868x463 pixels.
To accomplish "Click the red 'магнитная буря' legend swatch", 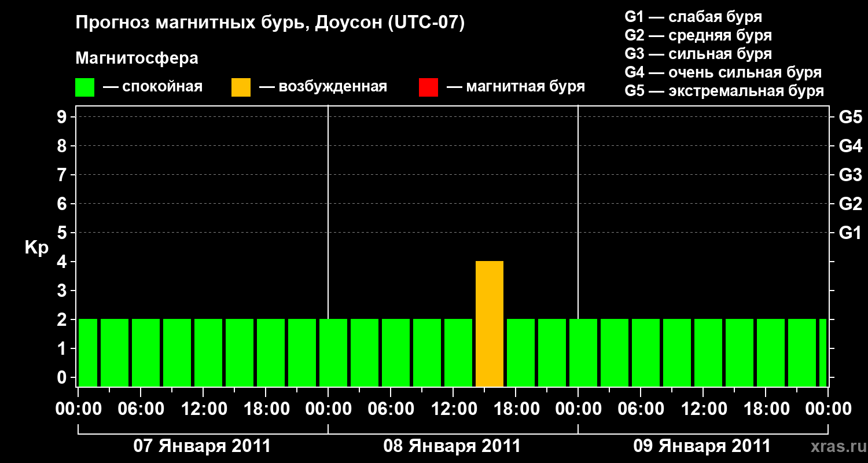I will 428,87.
